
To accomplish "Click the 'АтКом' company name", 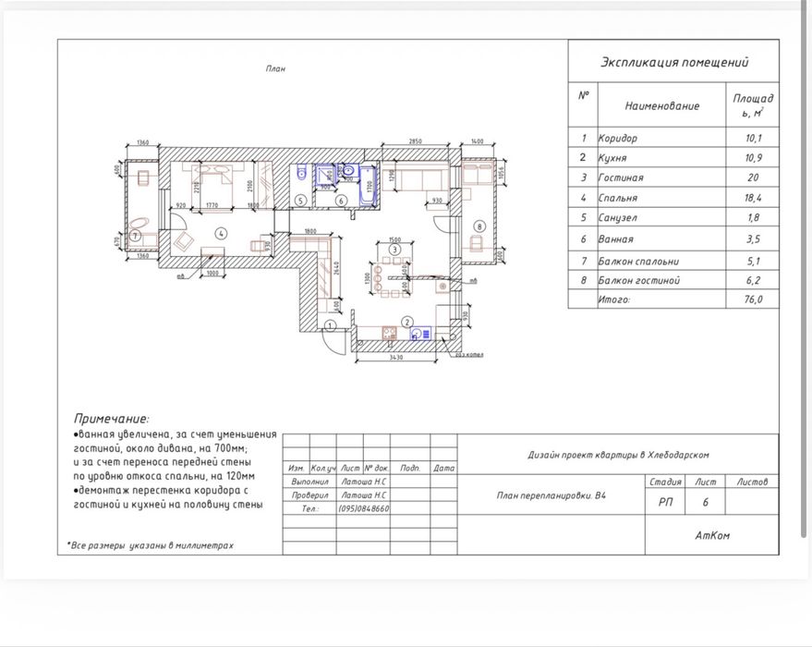I will (x=712, y=535).
